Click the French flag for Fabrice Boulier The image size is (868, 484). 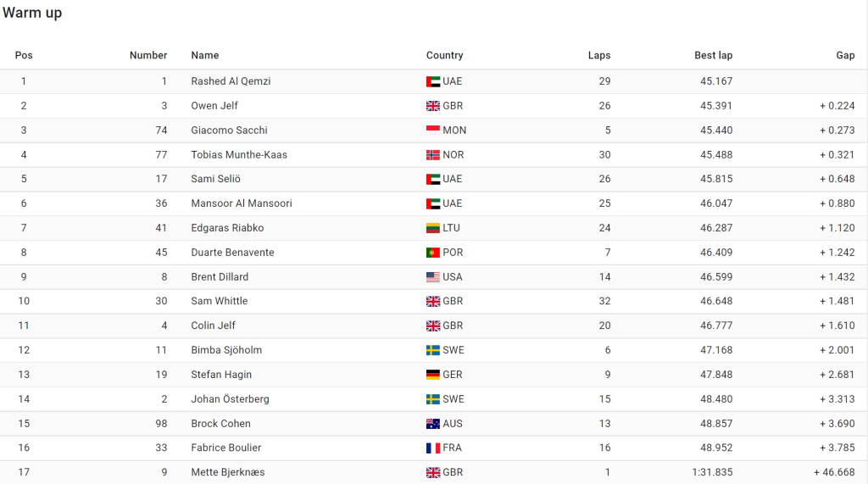click(x=433, y=448)
